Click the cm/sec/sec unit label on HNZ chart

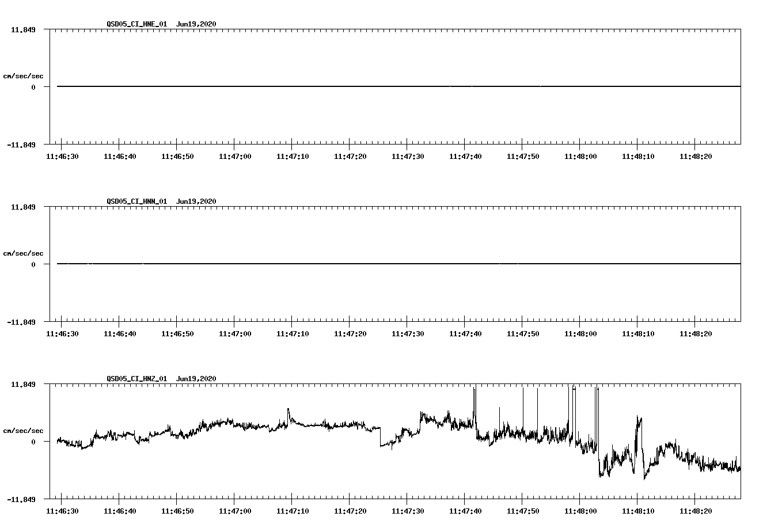[x=23, y=431]
